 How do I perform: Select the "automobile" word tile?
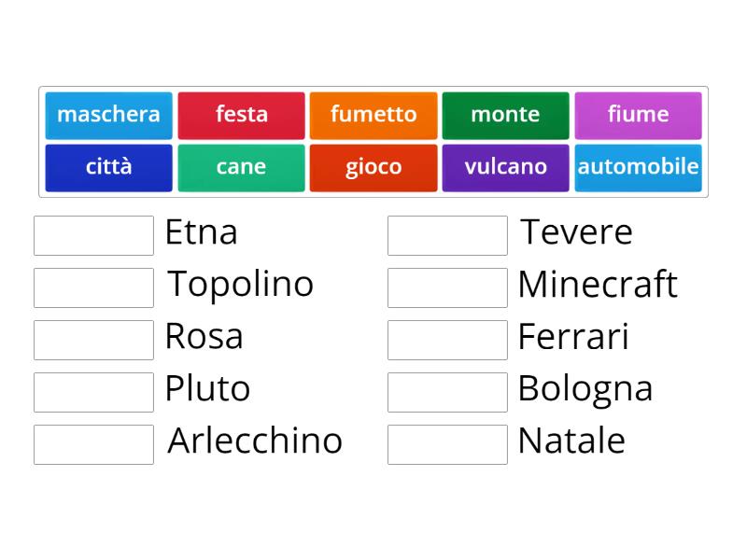tap(638, 167)
